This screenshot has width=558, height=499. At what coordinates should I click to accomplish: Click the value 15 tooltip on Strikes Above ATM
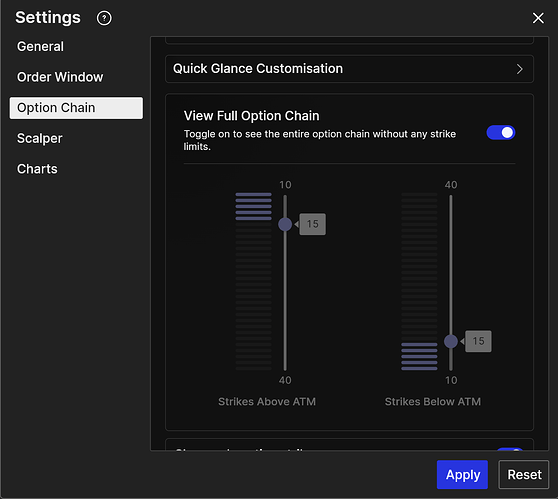[312, 224]
